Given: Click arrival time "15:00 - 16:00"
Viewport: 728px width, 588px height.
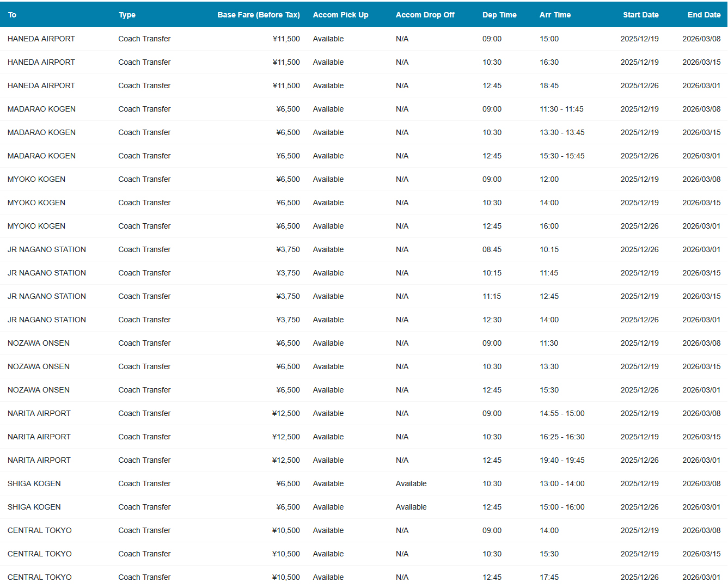Looking at the screenshot, I should point(562,507).
